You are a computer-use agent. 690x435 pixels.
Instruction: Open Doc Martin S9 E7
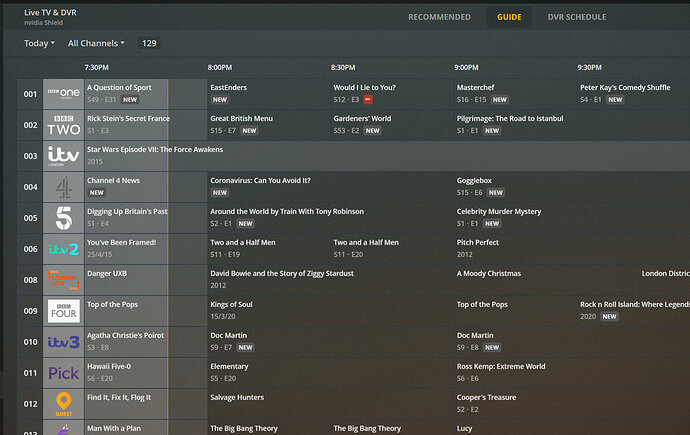point(330,342)
